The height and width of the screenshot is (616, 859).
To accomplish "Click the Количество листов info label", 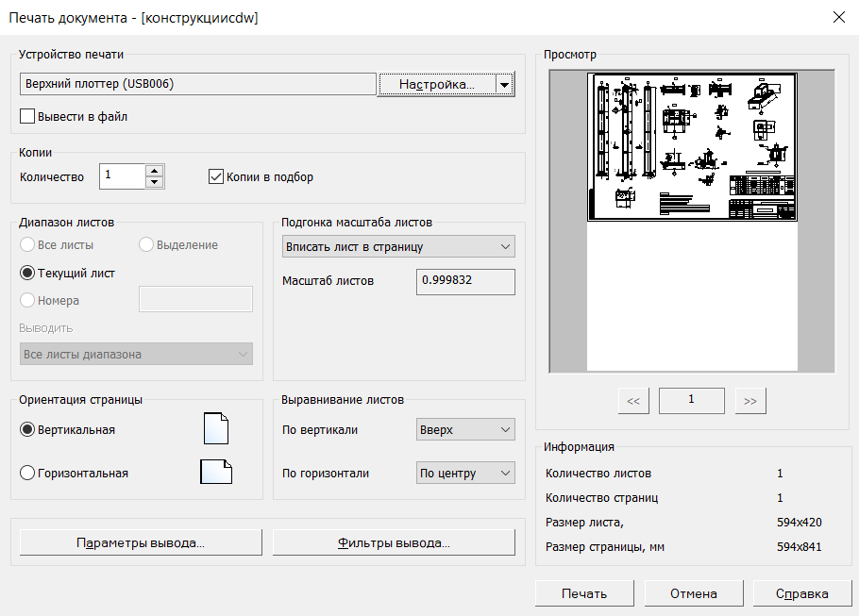I will 598,474.
